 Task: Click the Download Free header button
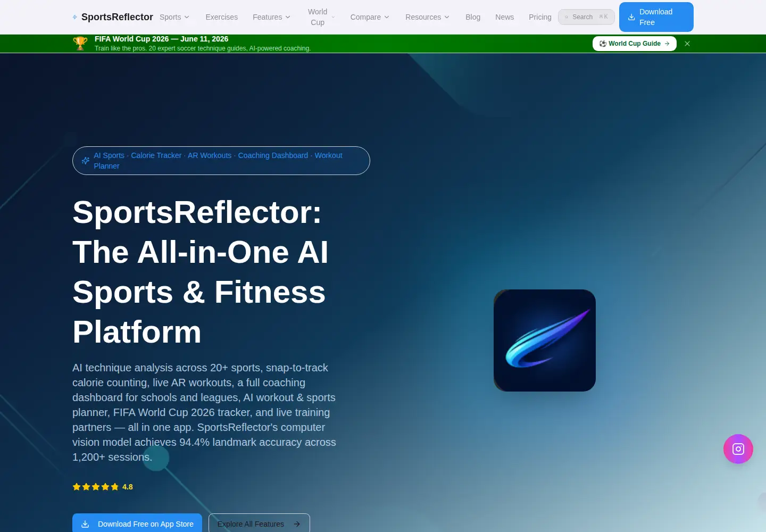(656, 17)
